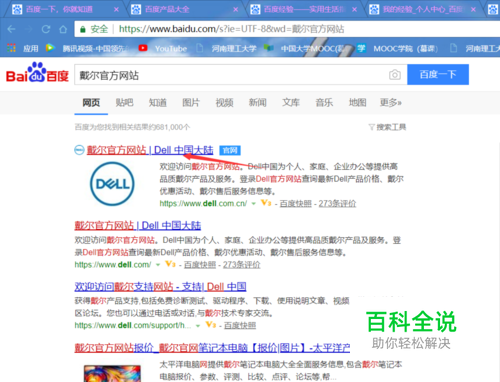Open 河南理工大学 bookmark
The image size is (500, 382).
tap(227, 48)
